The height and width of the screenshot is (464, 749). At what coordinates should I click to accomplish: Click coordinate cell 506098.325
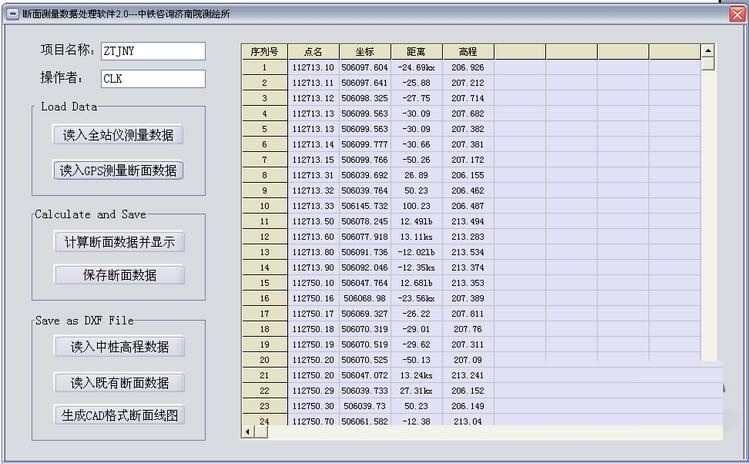[x=365, y=98]
